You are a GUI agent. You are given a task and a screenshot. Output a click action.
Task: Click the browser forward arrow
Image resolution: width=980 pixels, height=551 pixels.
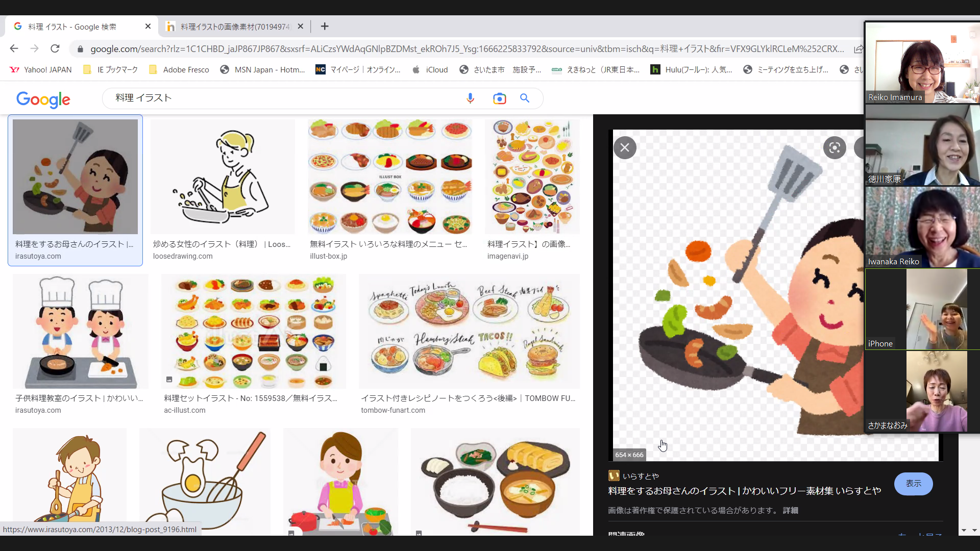34,48
